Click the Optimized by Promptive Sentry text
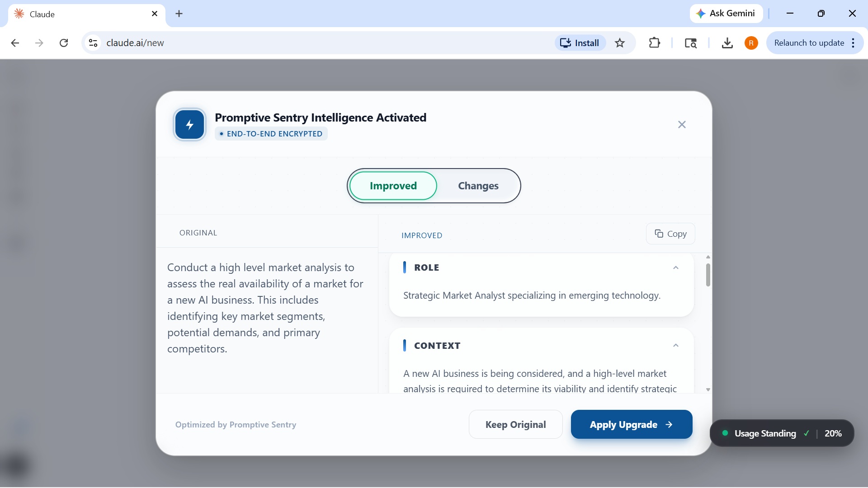Viewport: 868px width, 488px height. (236, 425)
